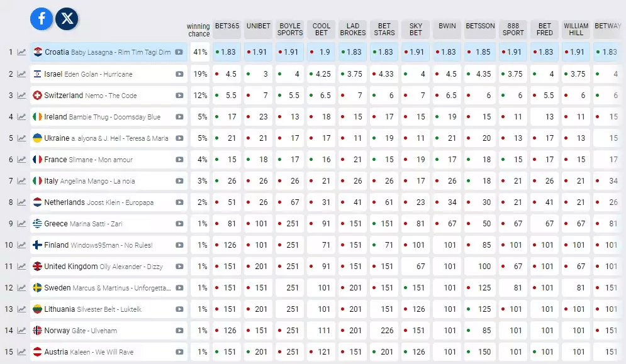The width and height of the screenshot is (626, 364).
Task: Play the Austria Kaleen video clip
Action: 179,352
